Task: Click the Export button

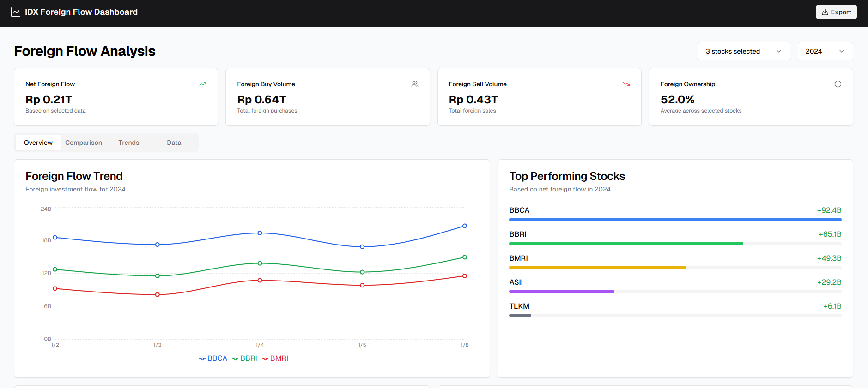Action: tap(836, 12)
